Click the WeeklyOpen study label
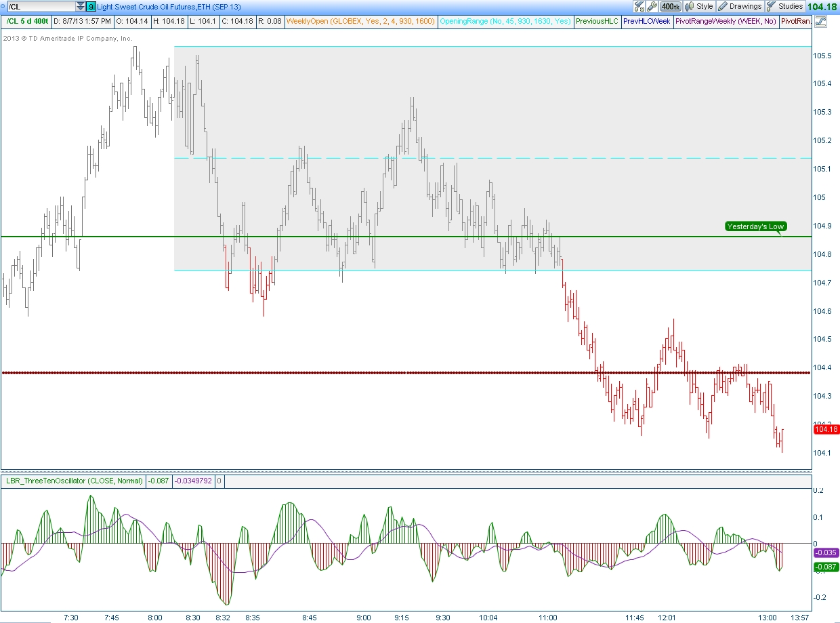This screenshot has height=623, width=840. [361, 21]
